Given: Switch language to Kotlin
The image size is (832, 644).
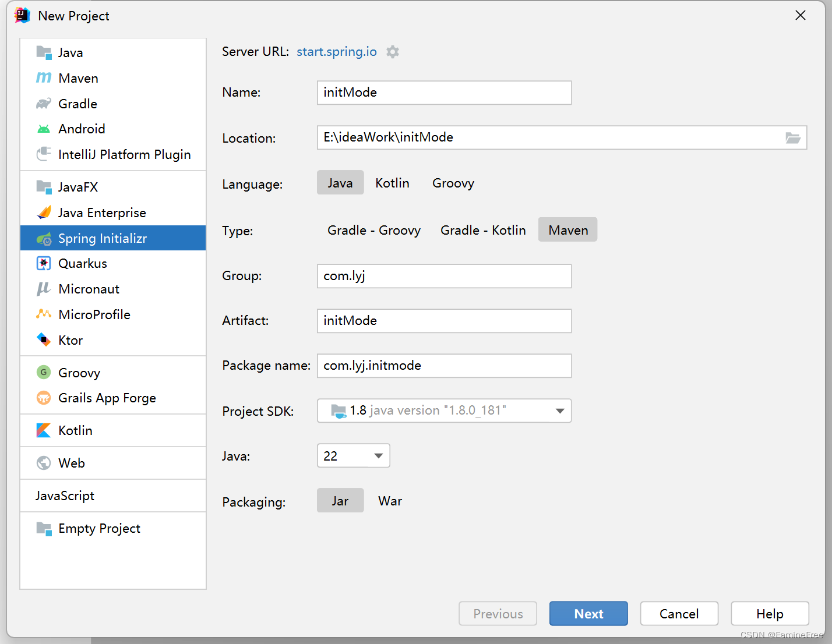Looking at the screenshot, I should pyautogui.click(x=392, y=183).
